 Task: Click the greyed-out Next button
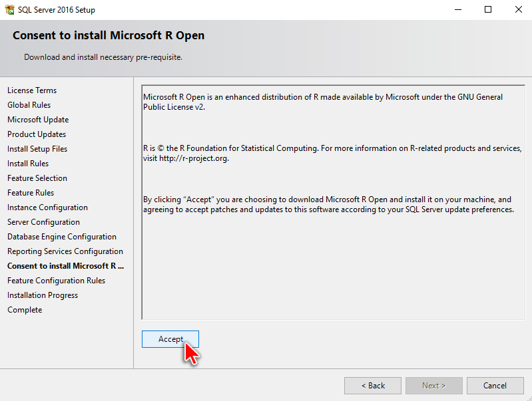tap(433, 386)
